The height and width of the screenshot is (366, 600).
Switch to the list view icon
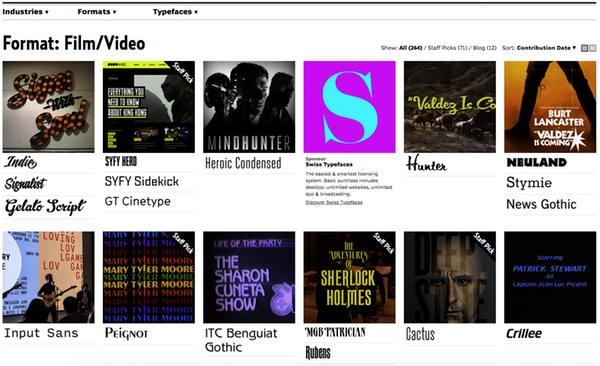pyautogui.click(x=592, y=48)
